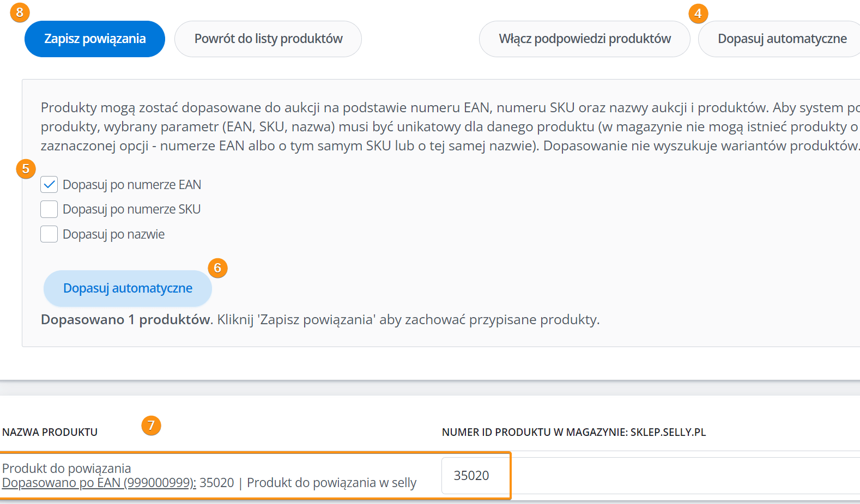The height and width of the screenshot is (504, 860).
Task: Go back via Powrót do listy produktów
Action: tap(268, 39)
